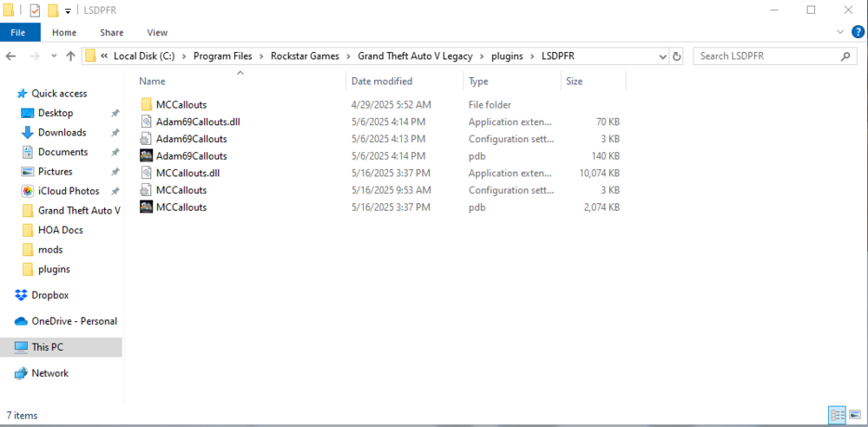
Task: Click the Downloads arrow icon
Action: pyautogui.click(x=28, y=133)
